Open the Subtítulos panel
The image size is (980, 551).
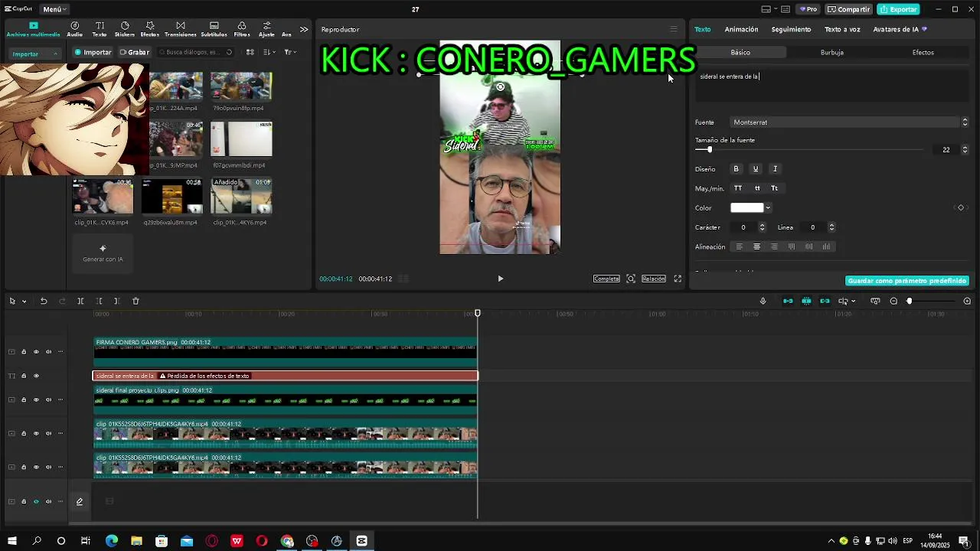click(x=214, y=29)
